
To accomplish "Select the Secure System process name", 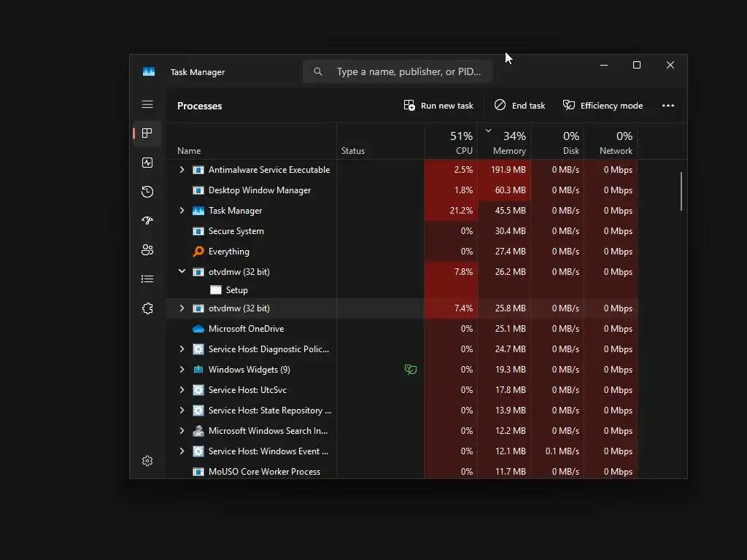I will (x=236, y=231).
